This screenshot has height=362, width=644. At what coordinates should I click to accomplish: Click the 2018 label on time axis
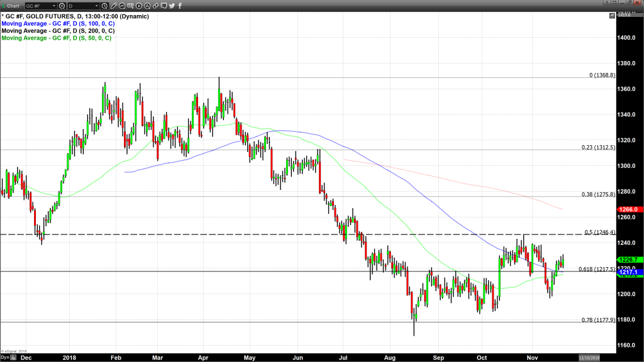pos(69,358)
